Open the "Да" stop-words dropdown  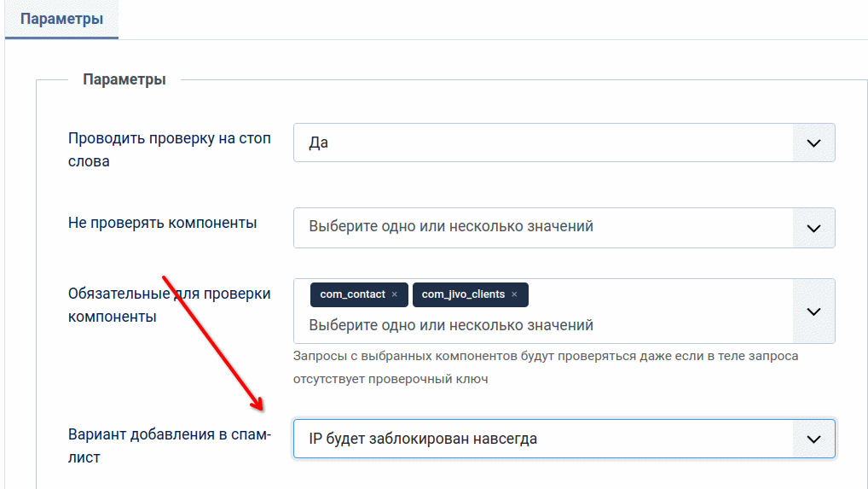tap(564, 143)
